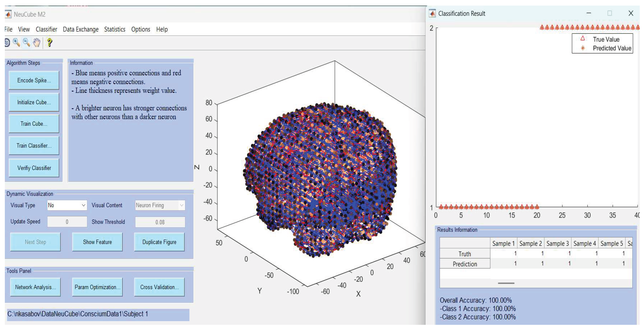Click NeuCube M2 title bar MATLAB icon

pos(8,14)
